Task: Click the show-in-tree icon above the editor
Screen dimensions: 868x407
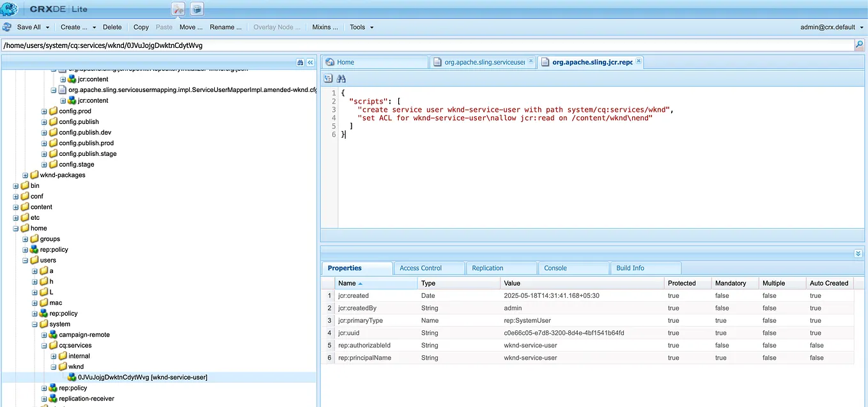Action: coord(329,78)
